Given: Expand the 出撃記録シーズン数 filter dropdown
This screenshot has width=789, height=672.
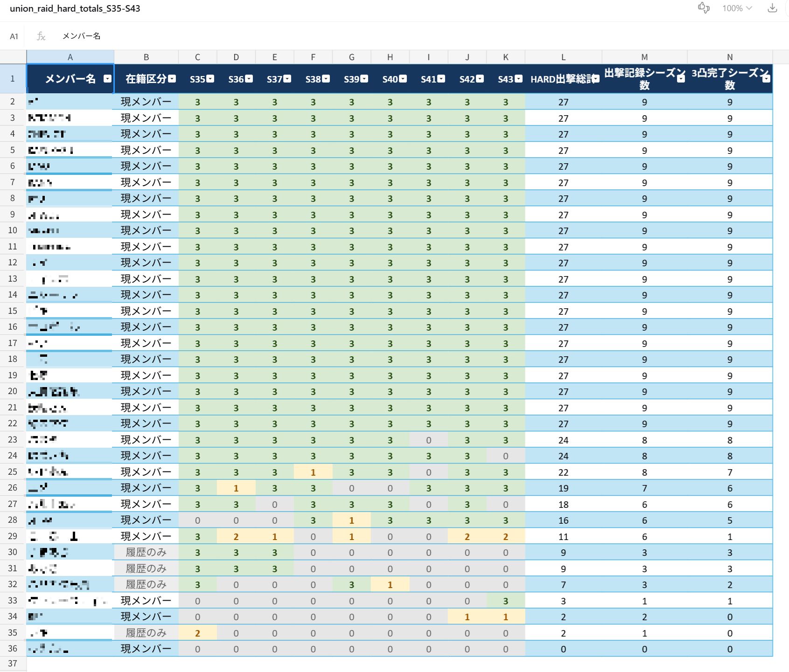Looking at the screenshot, I should (681, 78).
